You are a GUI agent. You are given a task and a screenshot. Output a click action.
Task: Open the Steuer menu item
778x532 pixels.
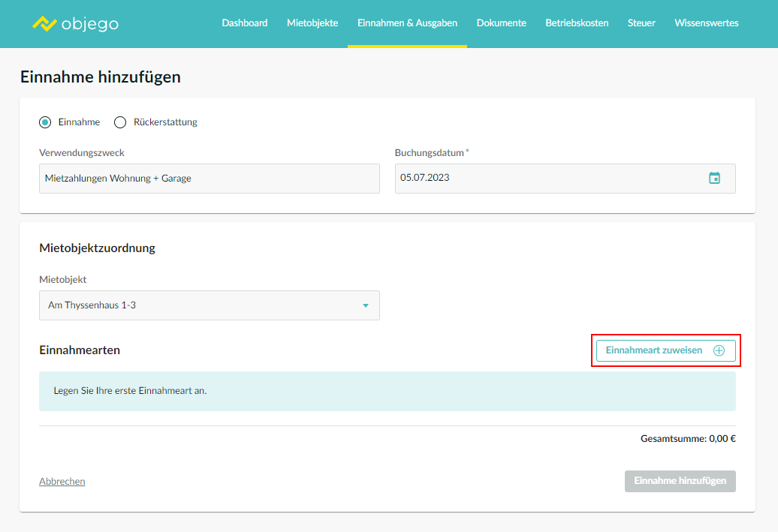click(x=641, y=23)
